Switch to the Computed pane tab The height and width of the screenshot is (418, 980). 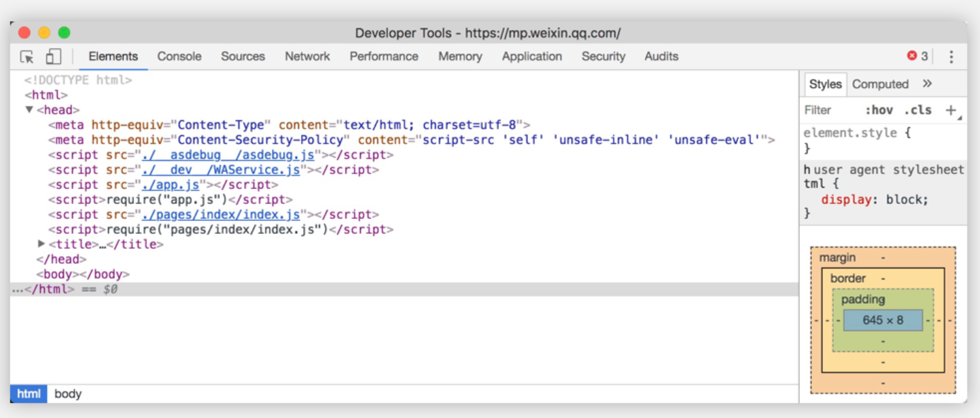880,84
